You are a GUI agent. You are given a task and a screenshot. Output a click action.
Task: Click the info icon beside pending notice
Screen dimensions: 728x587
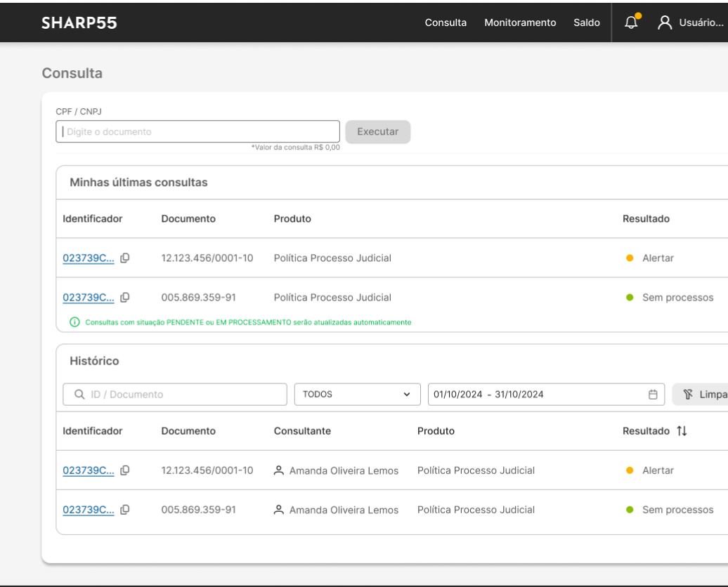point(74,322)
